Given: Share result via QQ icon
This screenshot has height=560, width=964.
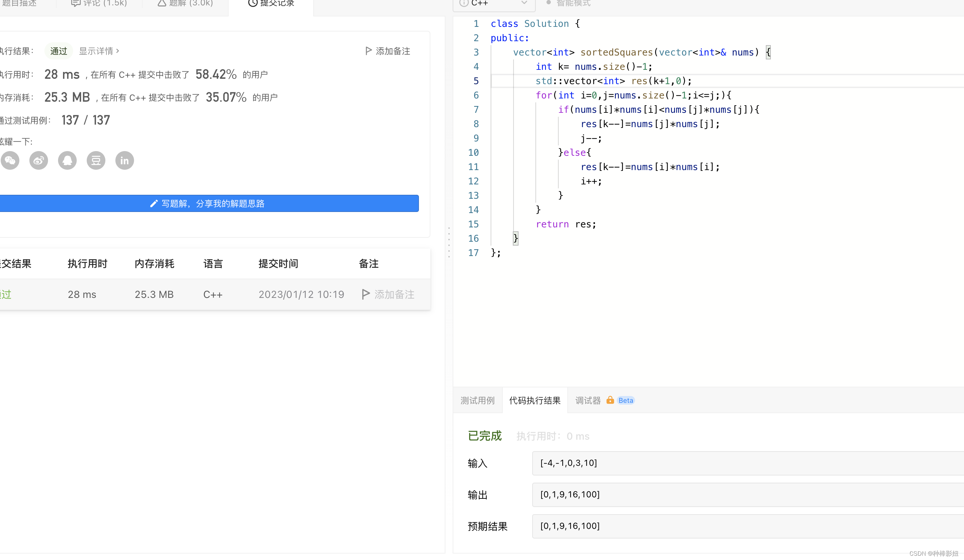Looking at the screenshot, I should pyautogui.click(x=67, y=160).
